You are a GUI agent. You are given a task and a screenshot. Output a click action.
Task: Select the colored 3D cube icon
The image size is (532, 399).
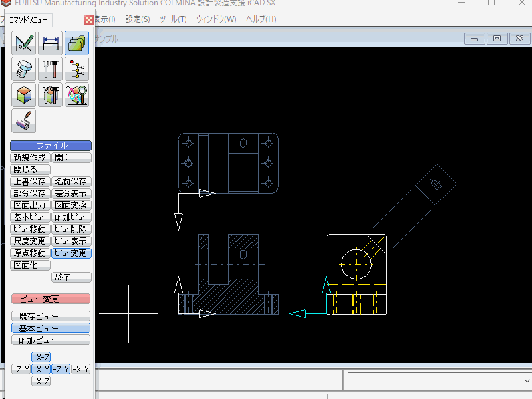tap(24, 95)
